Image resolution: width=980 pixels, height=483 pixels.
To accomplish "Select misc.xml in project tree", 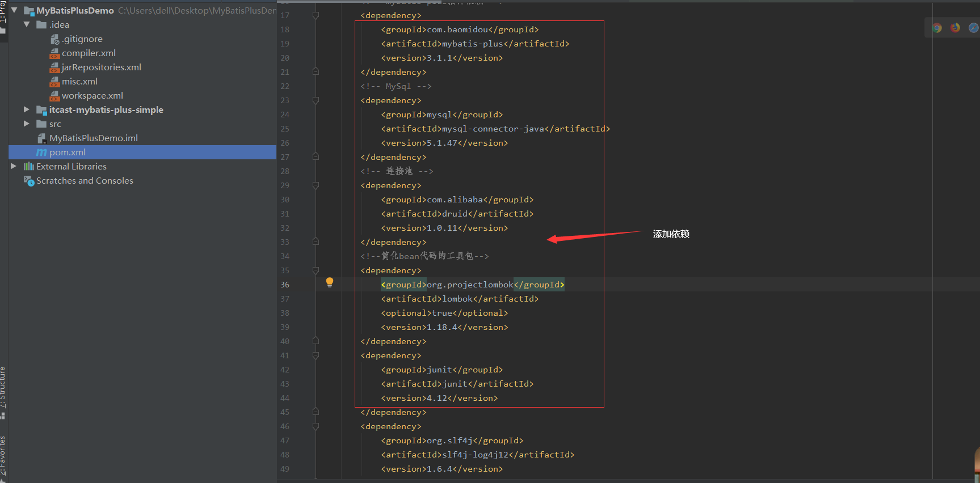I will pyautogui.click(x=79, y=81).
